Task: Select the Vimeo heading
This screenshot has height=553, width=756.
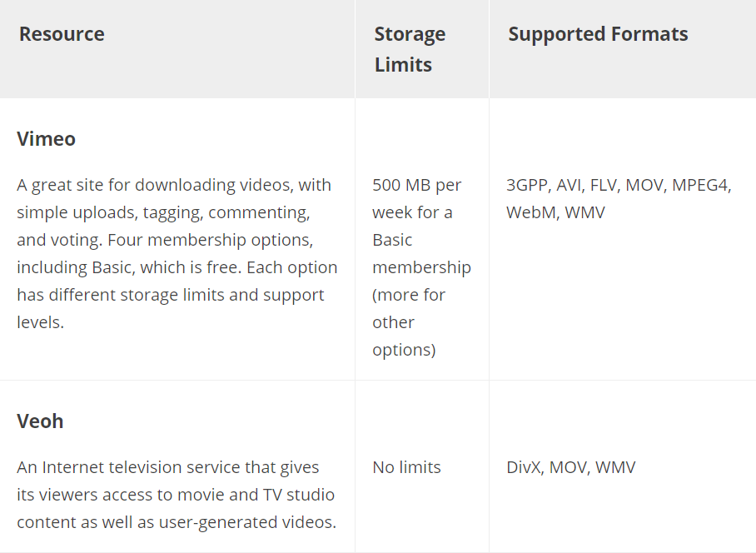Action: 47,139
